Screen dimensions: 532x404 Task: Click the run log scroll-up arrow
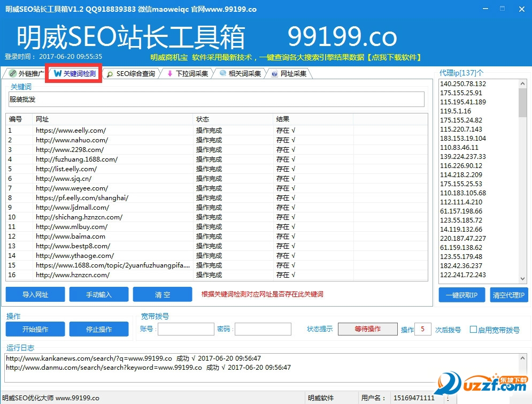coord(522,358)
